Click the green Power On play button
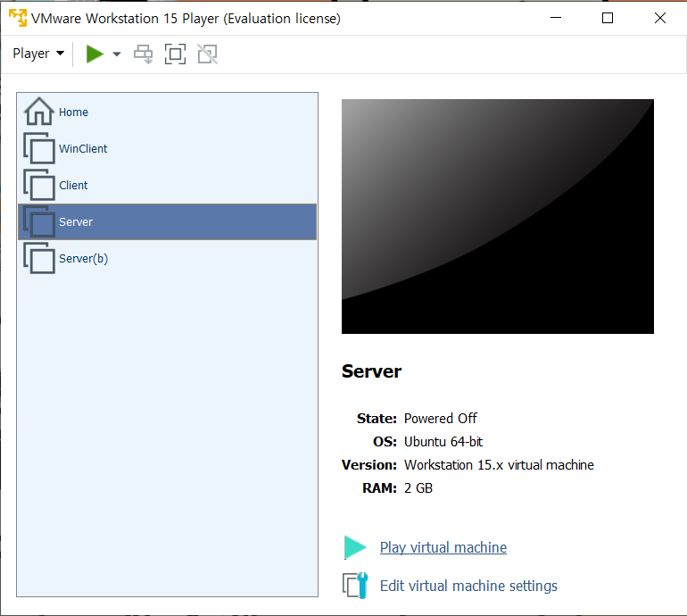687x616 pixels. pos(95,54)
